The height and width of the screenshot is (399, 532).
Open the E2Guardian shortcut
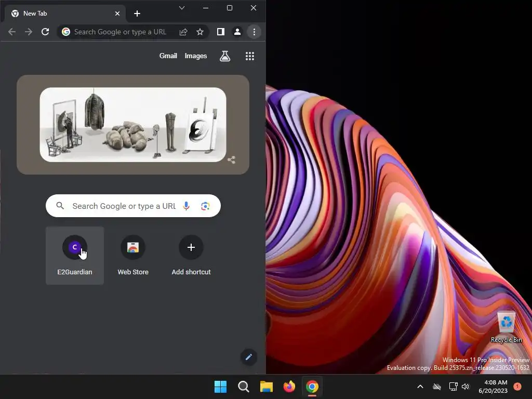75,256
